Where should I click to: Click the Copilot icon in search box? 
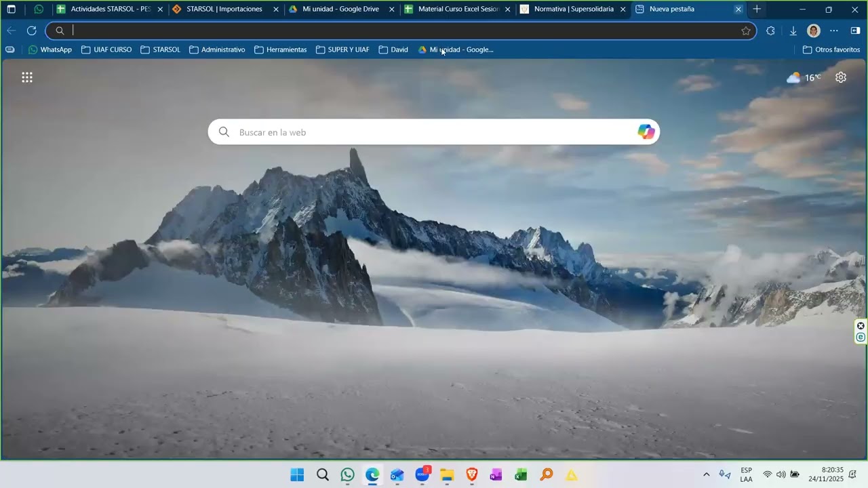(x=646, y=132)
